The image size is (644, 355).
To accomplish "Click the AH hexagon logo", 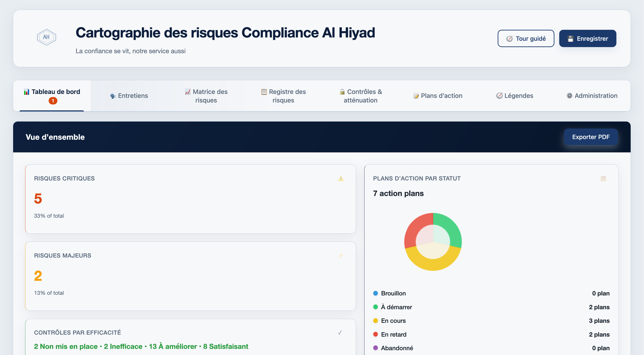I will coord(46,37).
